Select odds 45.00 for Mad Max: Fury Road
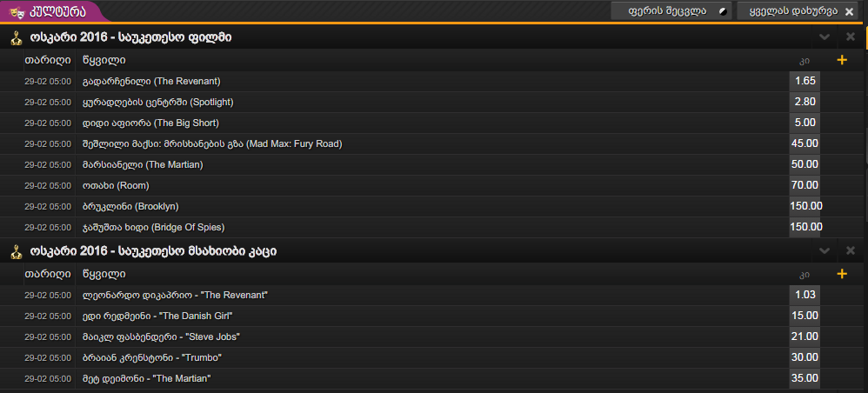 click(x=805, y=144)
